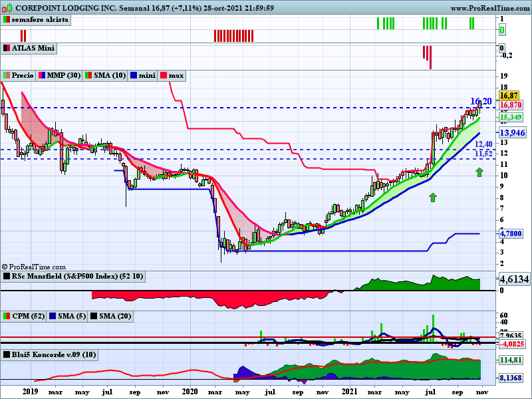The width and height of the screenshot is (532, 399).
Task: Click the 12,40 support level label
Action: [x=483, y=144]
